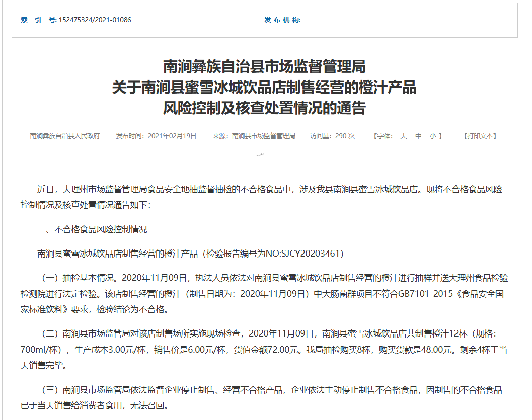Click the line 家标准饮料》要求，检验结论为不合格

point(94,309)
